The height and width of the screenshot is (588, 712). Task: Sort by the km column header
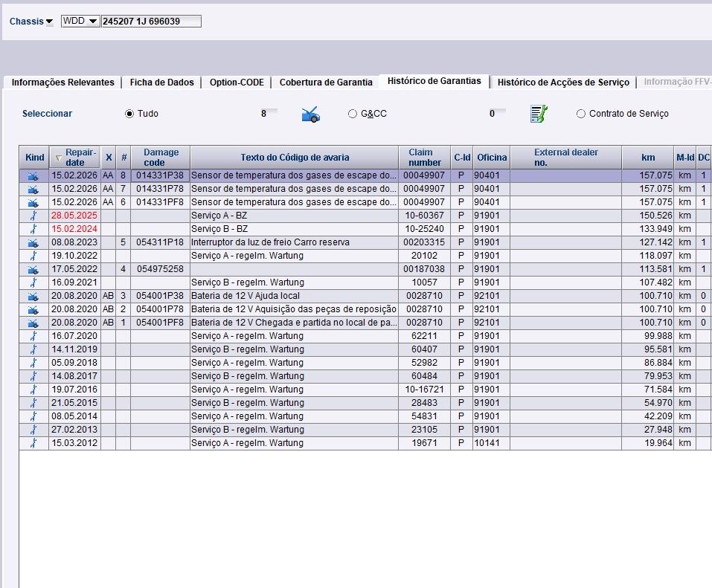coord(648,158)
